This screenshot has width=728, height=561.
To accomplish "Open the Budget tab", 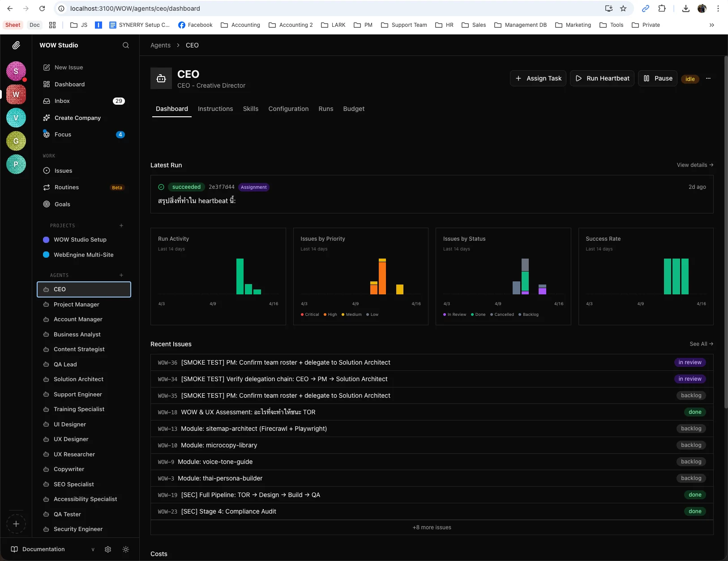I will pos(354,109).
